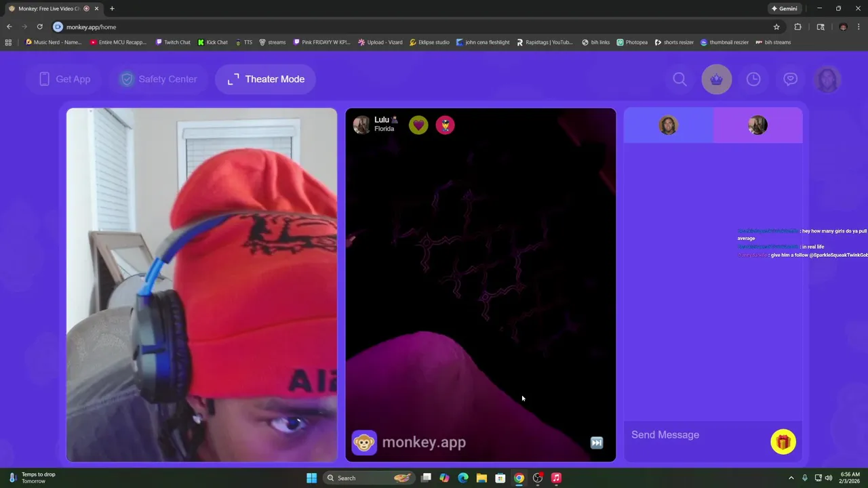868x488 pixels.
Task: Click the gift box icon
Action: pos(783,442)
